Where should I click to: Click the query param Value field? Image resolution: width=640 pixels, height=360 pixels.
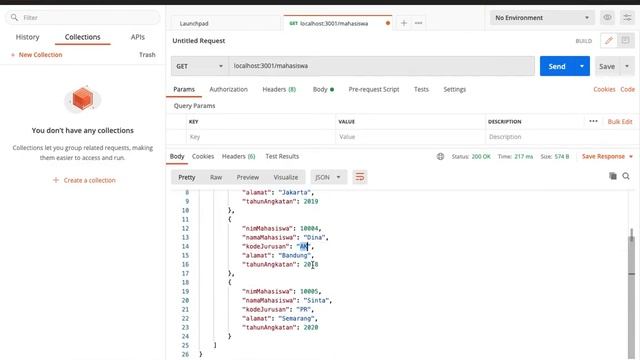coord(410,137)
